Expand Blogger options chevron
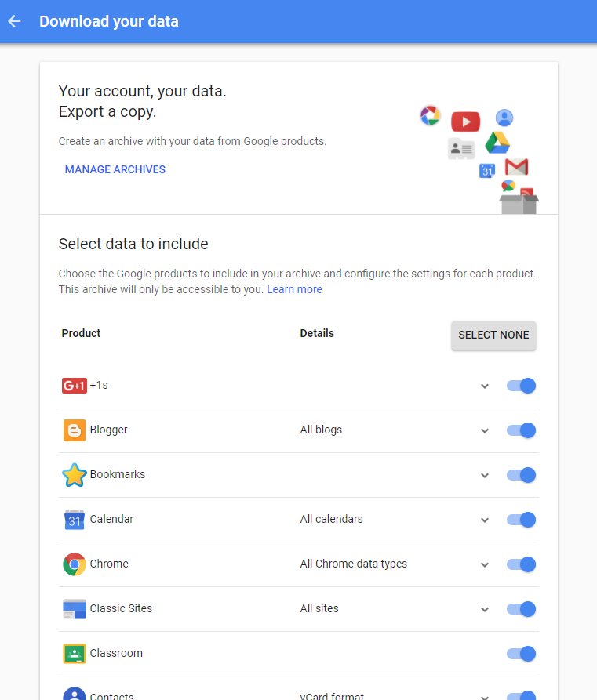Viewport: 597px width, 700px height. (485, 431)
